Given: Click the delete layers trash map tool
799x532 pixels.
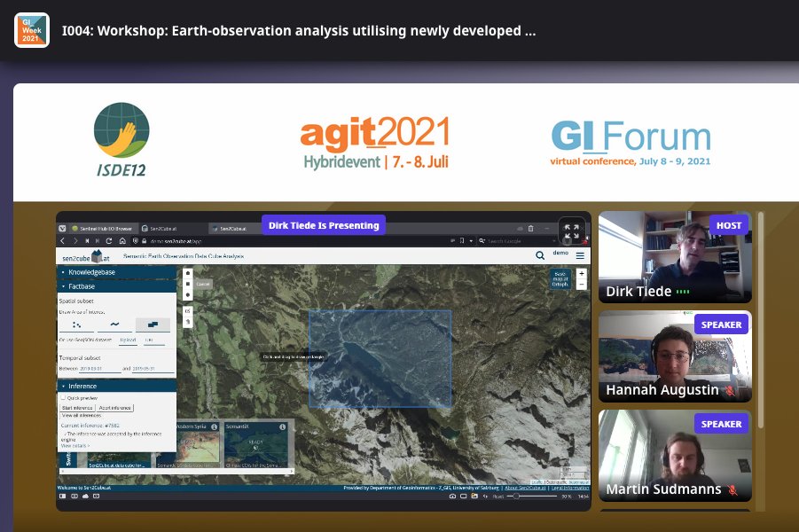Looking at the screenshot, I should pyautogui.click(x=187, y=322).
